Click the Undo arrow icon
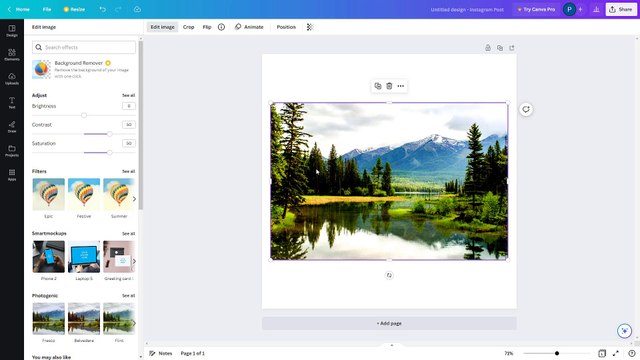This screenshot has width=640, height=360. 102,9
